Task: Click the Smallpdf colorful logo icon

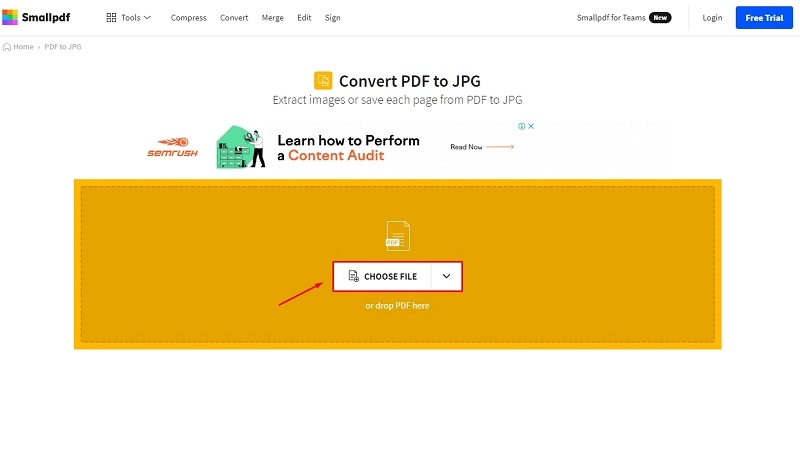Action: (x=10, y=17)
